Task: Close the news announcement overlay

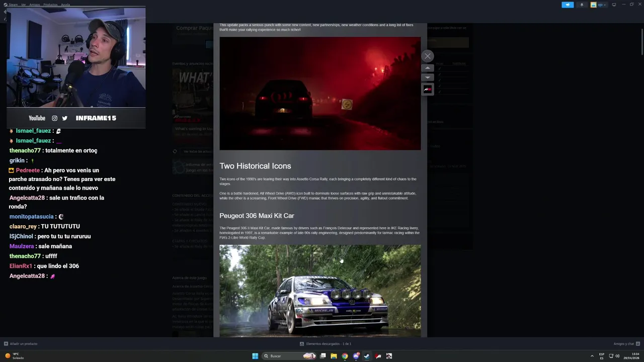Action: [x=427, y=56]
